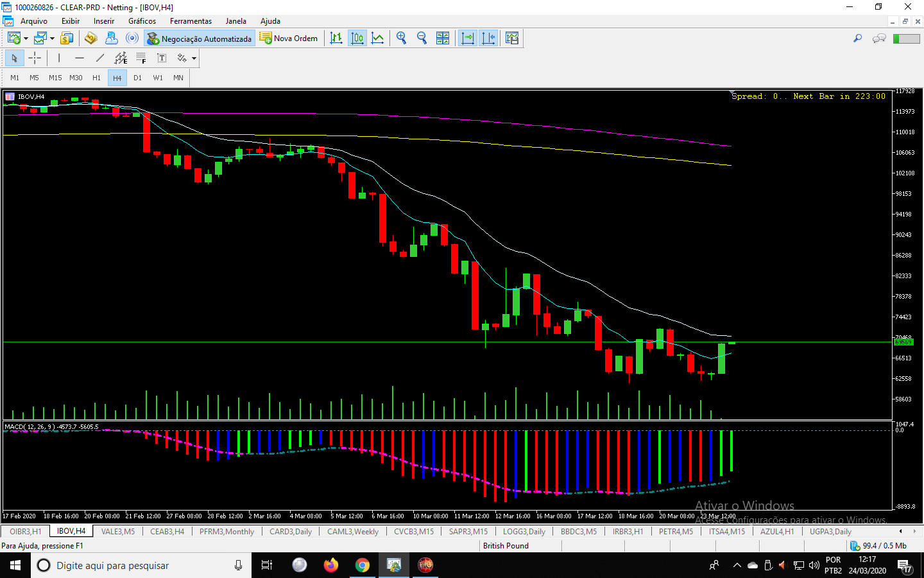924x578 pixels.
Task: Click the signals broadcast icon
Action: (132, 39)
